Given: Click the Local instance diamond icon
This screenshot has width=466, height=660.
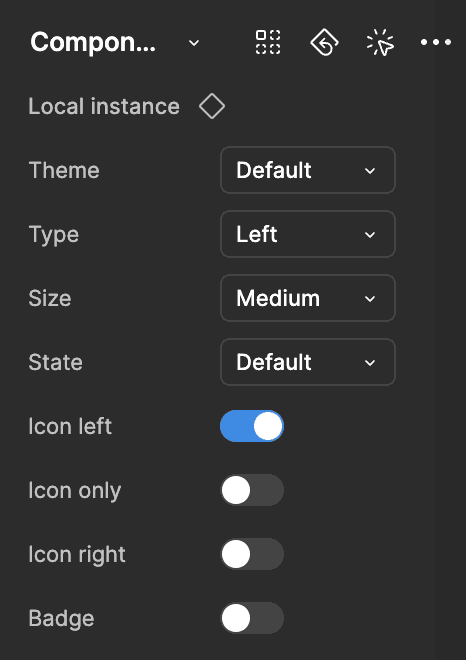Looking at the screenshot, I should coord(212,106).
